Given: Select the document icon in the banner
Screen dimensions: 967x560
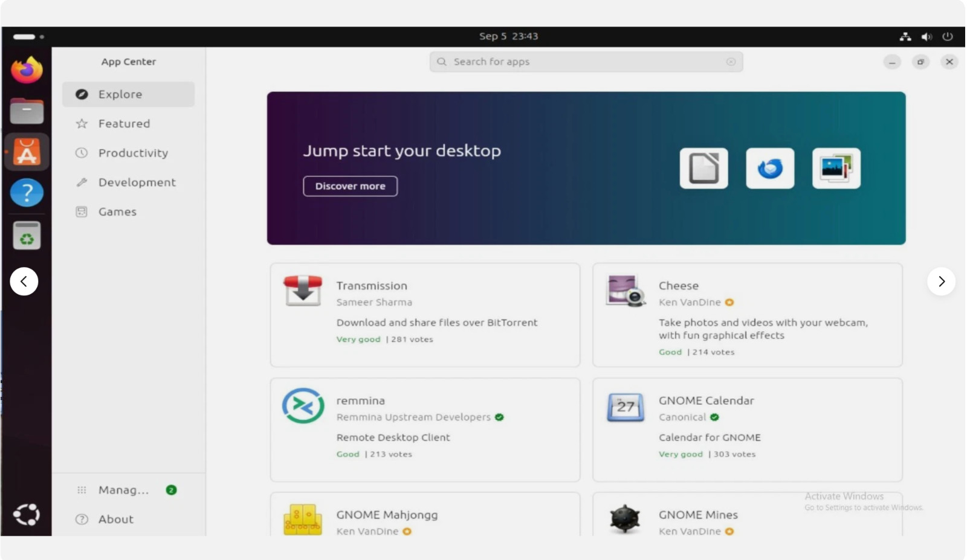Looking at the screenshot, I should pos(703,168).
